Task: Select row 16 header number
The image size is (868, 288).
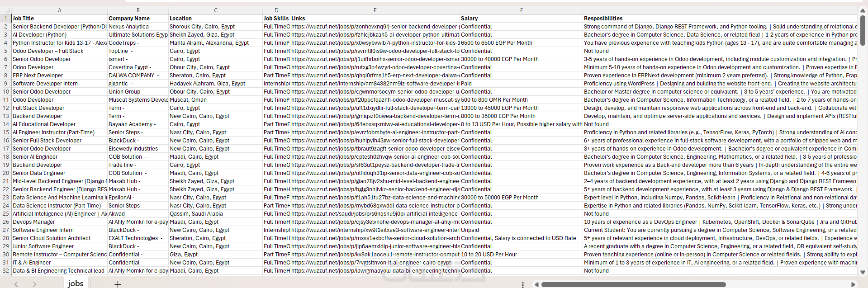Action: 5,141
